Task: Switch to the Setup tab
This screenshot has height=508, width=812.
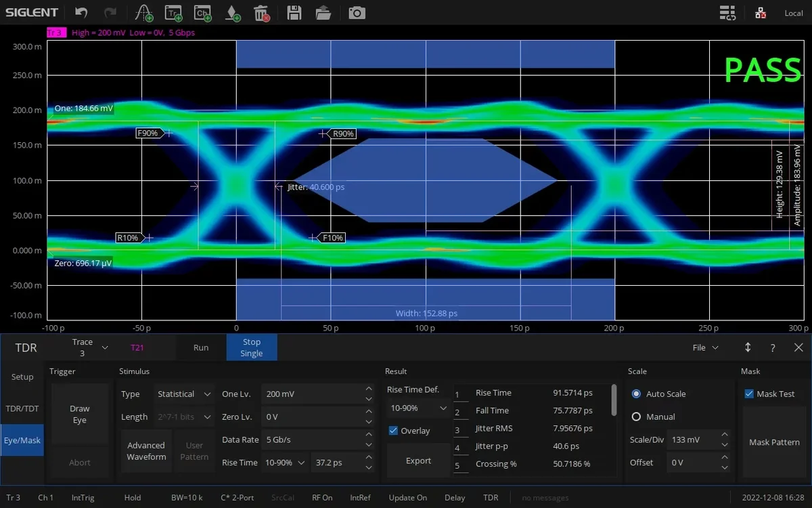Action: tap(22, 377)
